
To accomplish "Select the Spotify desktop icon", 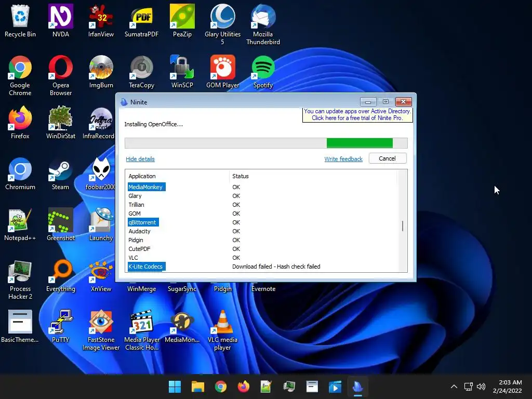I will click(263, 72).
